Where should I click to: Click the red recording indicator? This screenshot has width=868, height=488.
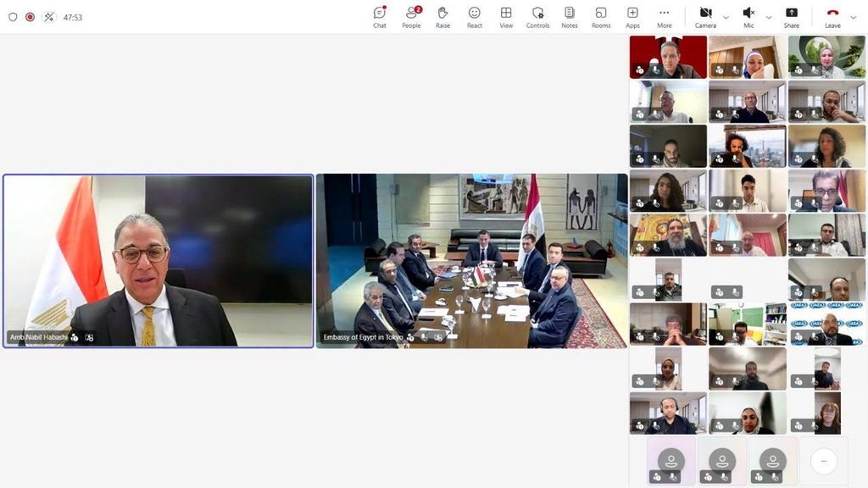click(30, 17)
